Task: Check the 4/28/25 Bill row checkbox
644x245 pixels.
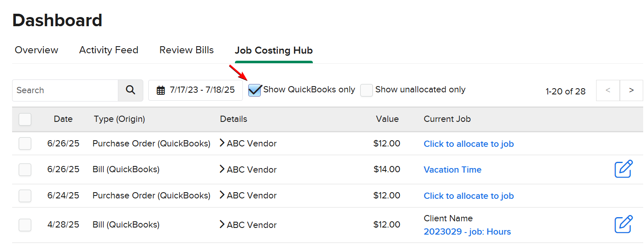Action: 25,225
